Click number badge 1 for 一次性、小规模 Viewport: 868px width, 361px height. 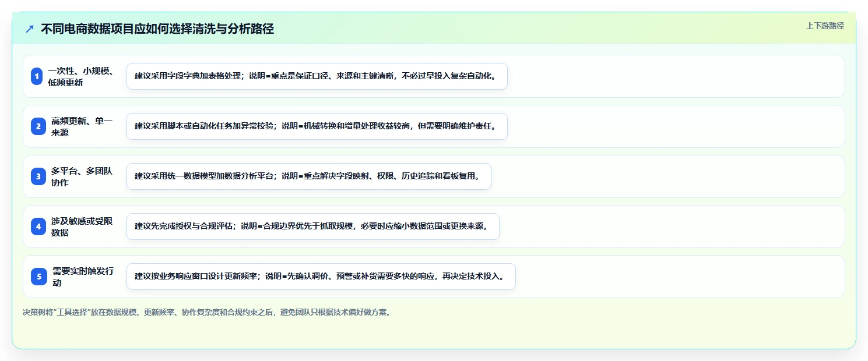[x=37, y=76]
